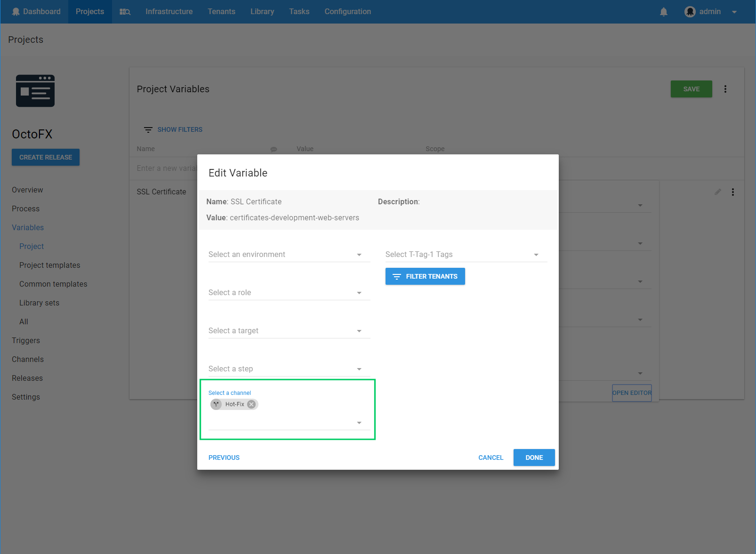Open the Project Variables overflow menu

coord(725,89)
